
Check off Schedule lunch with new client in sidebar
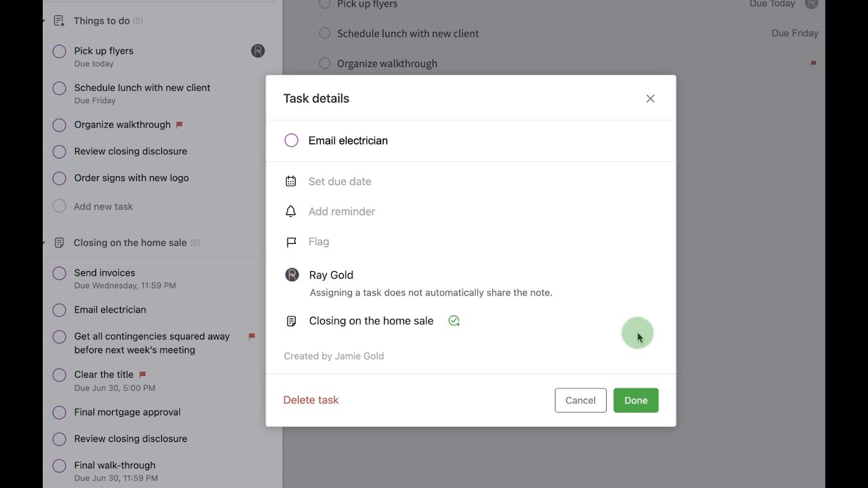click(60, 88)
